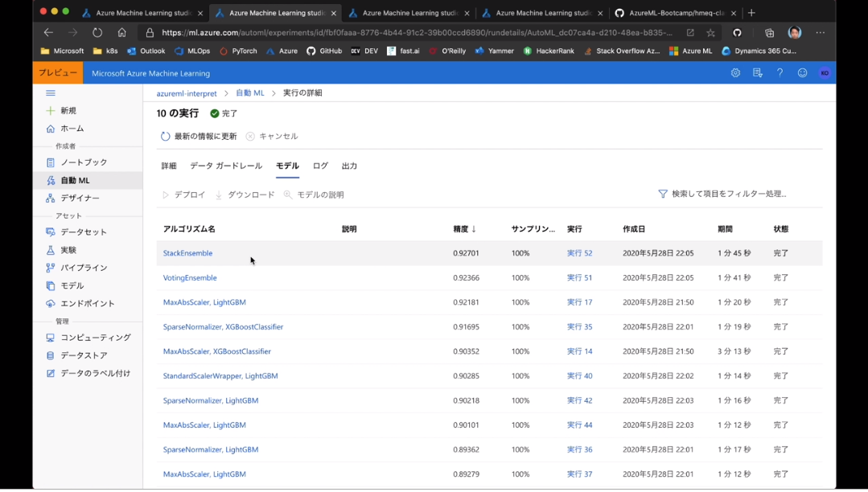Viewport: 868px width, 492px height.
Task: Open the browser more options menu
Action: [821, 33]
